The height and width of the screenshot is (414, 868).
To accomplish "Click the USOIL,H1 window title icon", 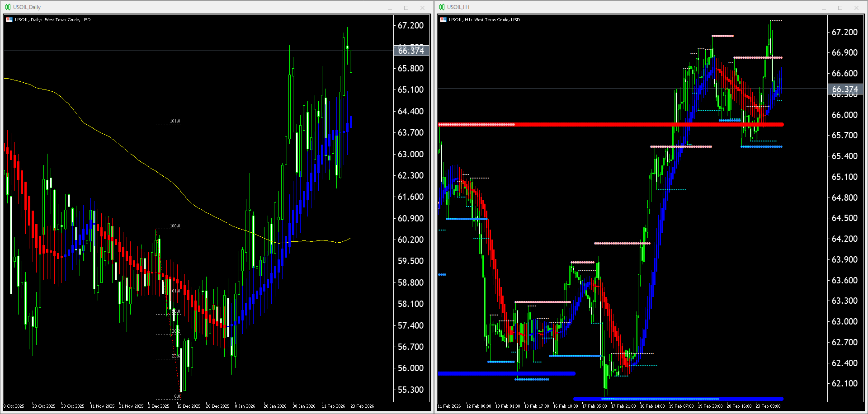I will click(x=442, y=7).
